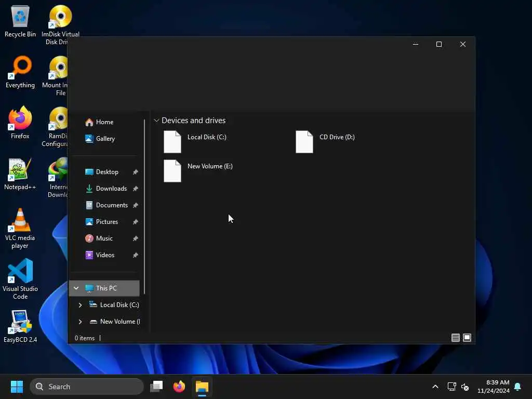Click the pin icon beside Documents

(x=136, y=205)
